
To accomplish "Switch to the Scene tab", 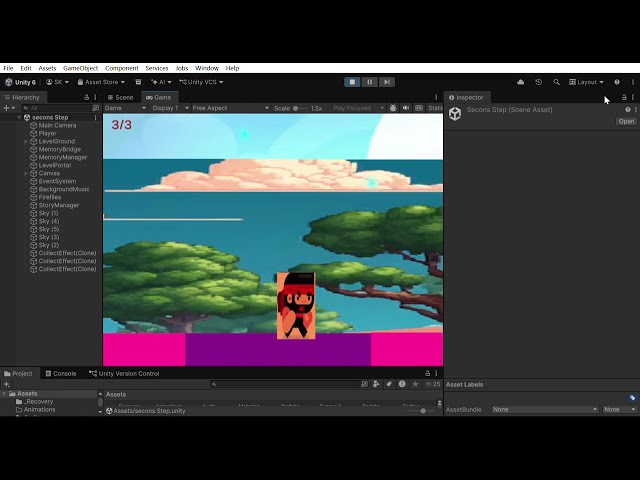I will coord(120,97).
